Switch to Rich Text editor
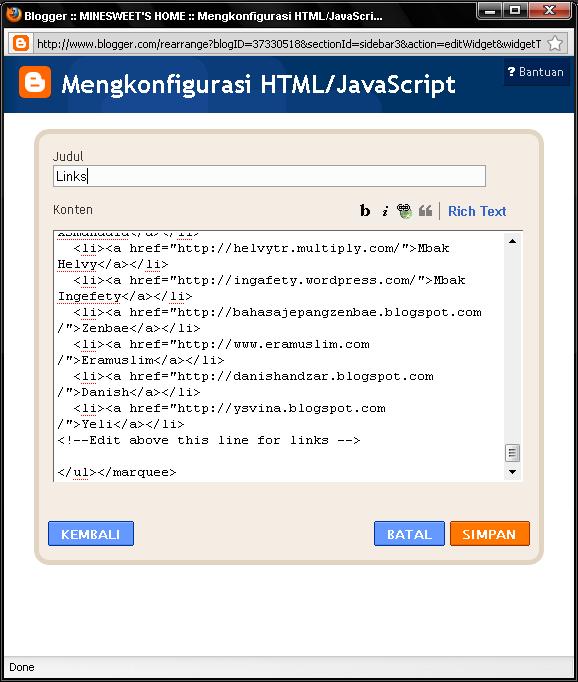The height and width of the screenshot is (682, 578). [477, 211]
